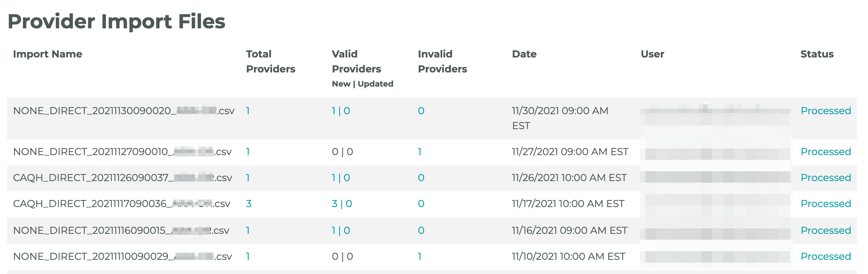
Task: Click total providers 1 in 11/30/2021 row
Action: click(248, 111)
